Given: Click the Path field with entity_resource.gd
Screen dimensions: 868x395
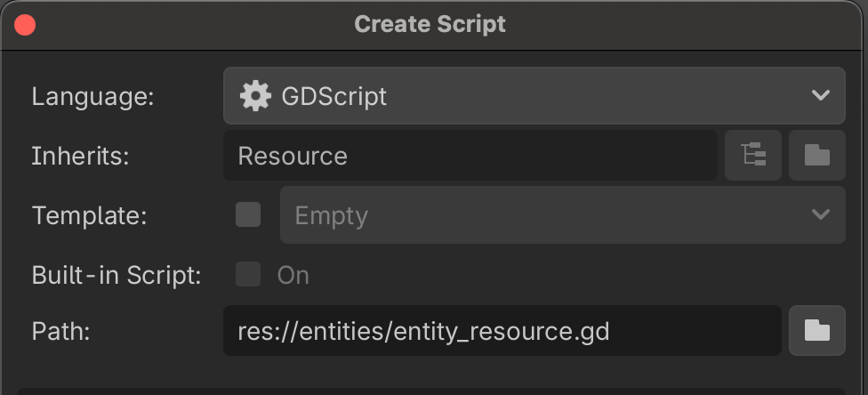Looking at the screenshot, I should click(x=502, y=331).
